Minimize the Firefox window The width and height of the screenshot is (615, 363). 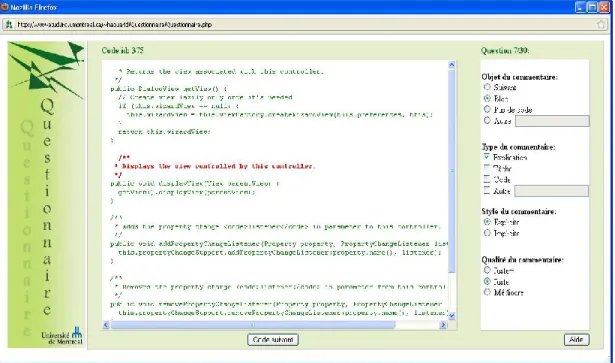tap(580, 7)
